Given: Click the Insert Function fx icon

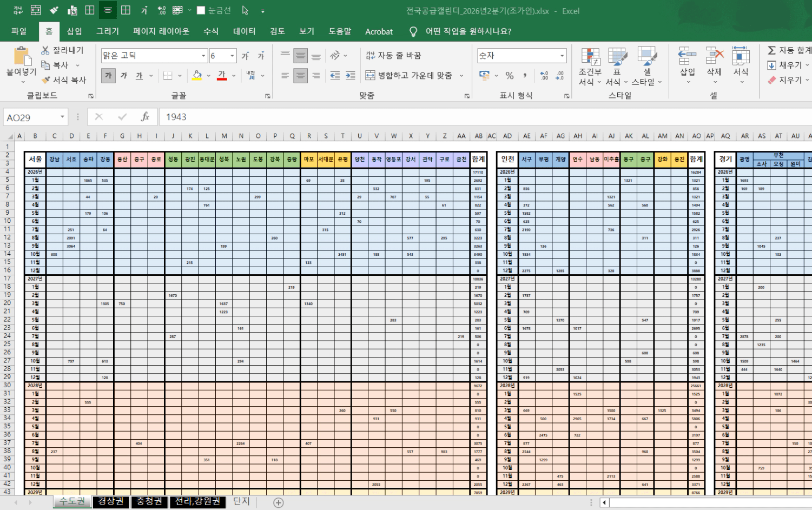Looking at the screenshot, I should click(145, 117).
